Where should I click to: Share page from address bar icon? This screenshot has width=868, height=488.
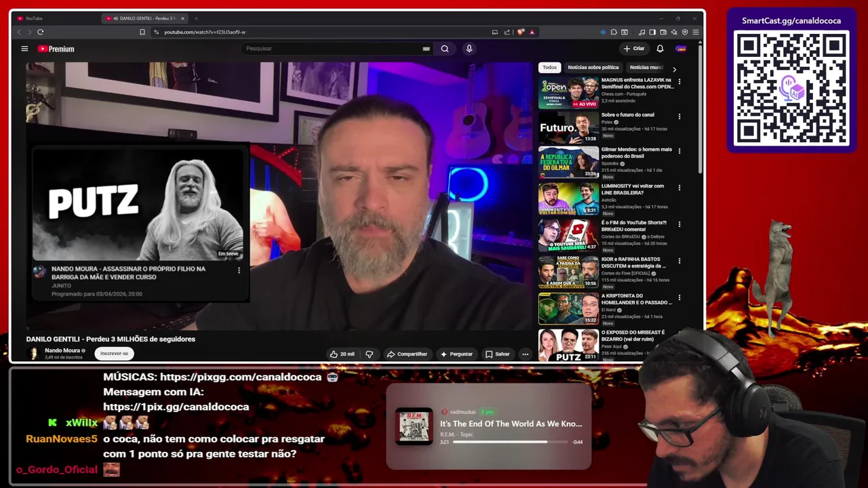coord(507,32)
